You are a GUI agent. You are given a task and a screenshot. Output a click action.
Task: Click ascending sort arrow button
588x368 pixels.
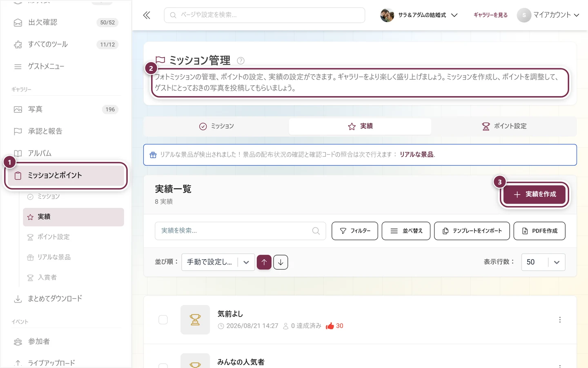tap(264, 262)
